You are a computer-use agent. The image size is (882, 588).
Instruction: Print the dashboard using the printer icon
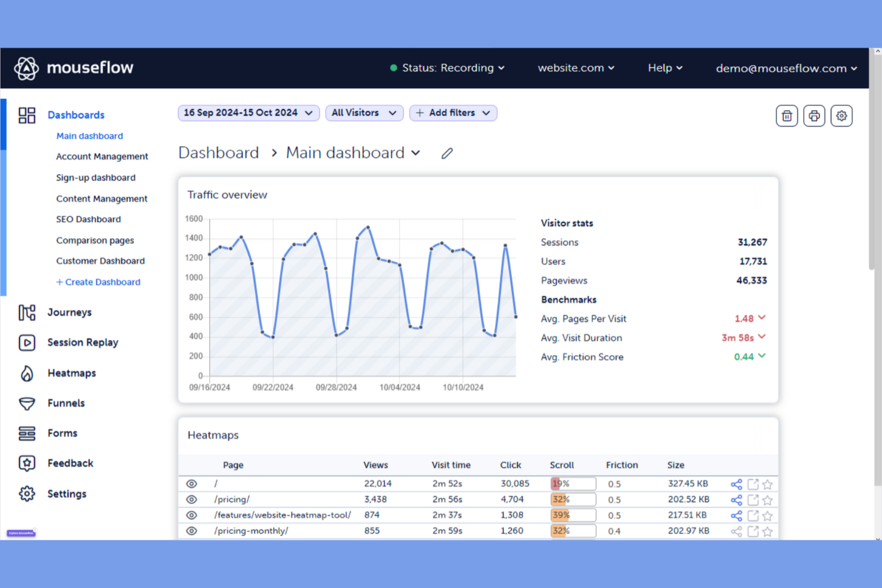tap(814, 116)
